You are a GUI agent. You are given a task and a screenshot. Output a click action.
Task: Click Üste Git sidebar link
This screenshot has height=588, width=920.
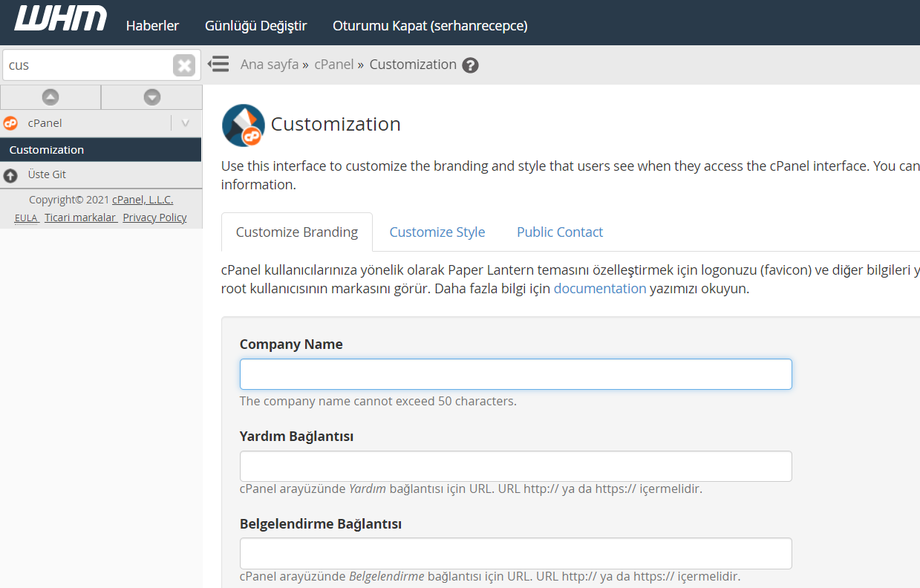tap(47, 174)
